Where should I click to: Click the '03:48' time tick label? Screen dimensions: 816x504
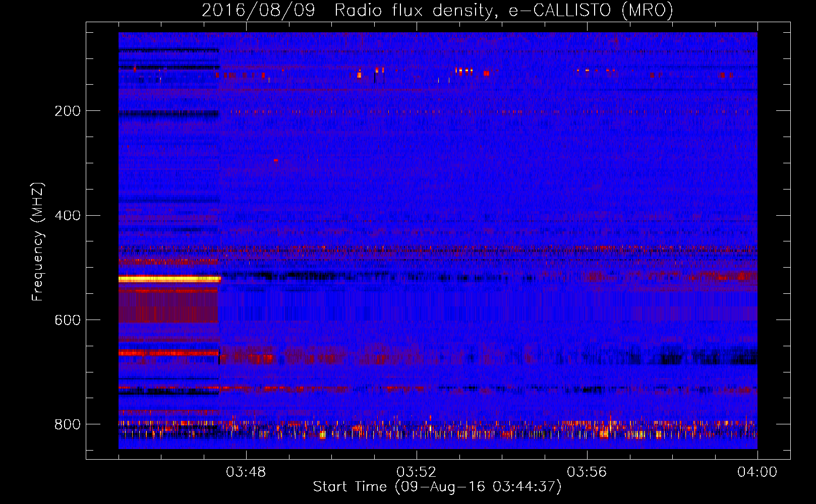[246, 472]
